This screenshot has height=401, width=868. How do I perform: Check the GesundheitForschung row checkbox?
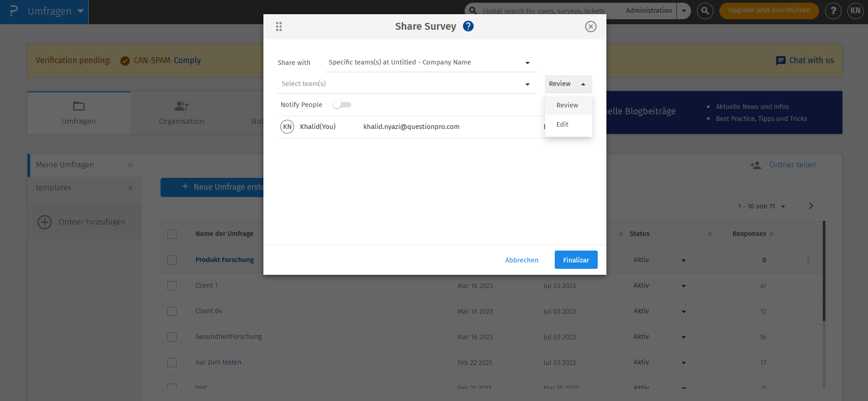[172, 337]
